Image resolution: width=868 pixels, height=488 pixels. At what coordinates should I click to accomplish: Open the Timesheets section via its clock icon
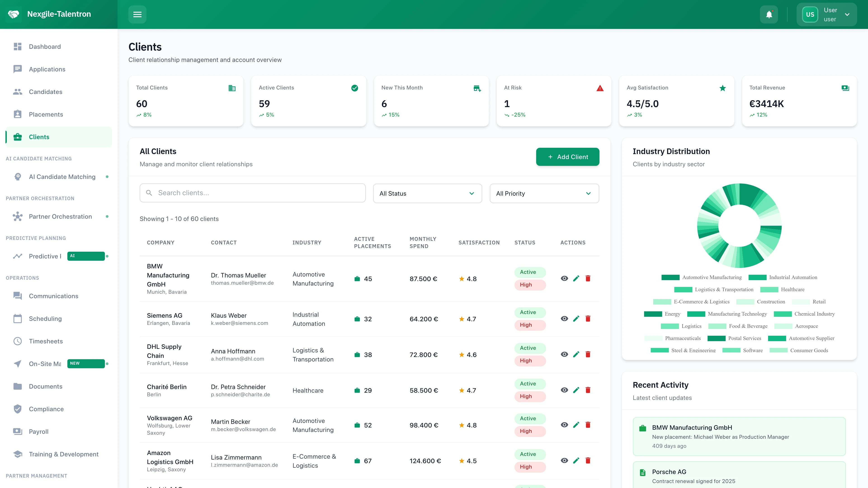tap(18, 341)
